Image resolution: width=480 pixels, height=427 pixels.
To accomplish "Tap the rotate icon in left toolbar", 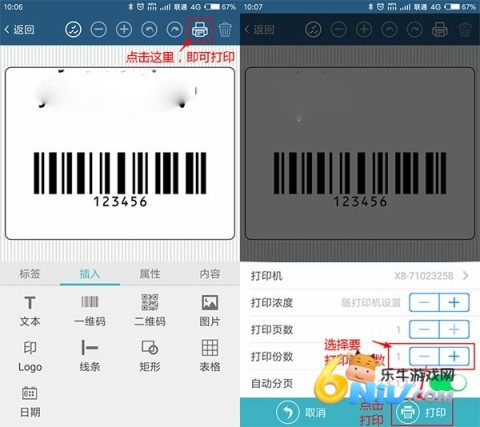I will [73, 30].
